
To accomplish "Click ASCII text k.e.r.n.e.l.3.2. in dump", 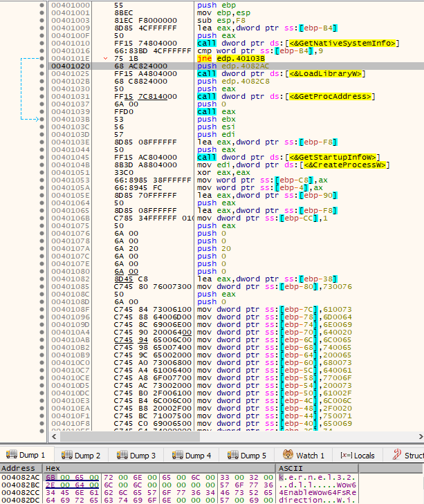I will [317, 477].
